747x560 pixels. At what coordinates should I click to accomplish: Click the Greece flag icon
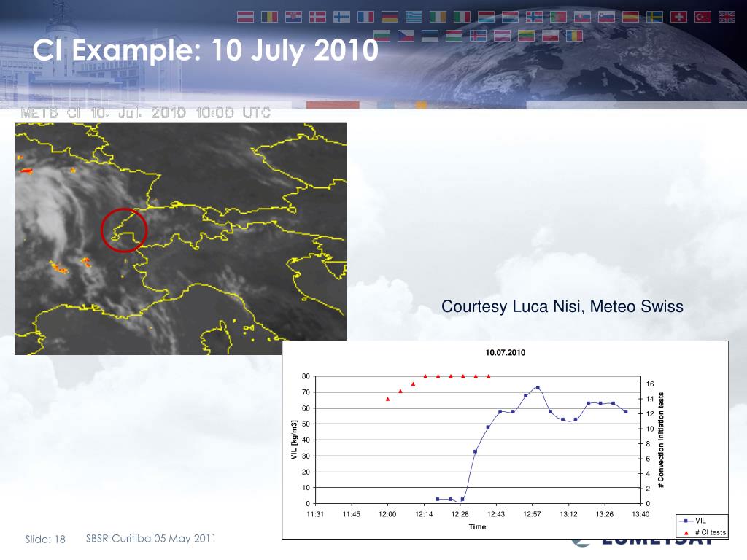pos(414,17)
